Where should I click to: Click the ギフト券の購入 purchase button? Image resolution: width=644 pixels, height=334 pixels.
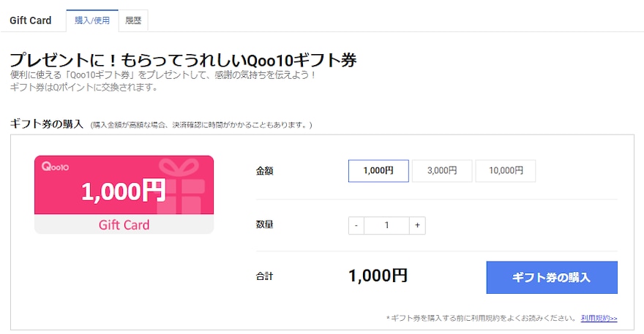pyautogui.click(x=552, y=278)
